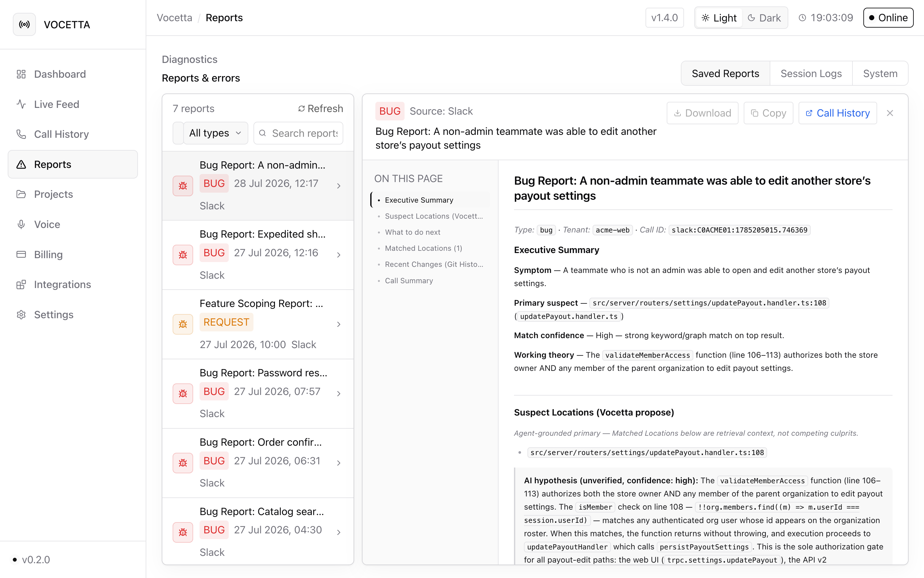Image resolution: width=924 pixels, height=578 pixels.
Task: Click the bug icon on Password res... report
Action: pos(183,393)
